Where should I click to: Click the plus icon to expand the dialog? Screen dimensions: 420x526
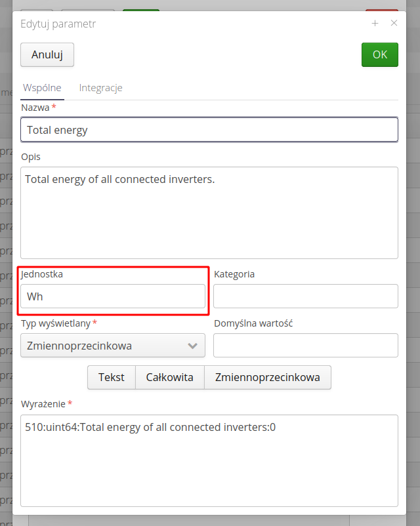[x=375, y=23]
